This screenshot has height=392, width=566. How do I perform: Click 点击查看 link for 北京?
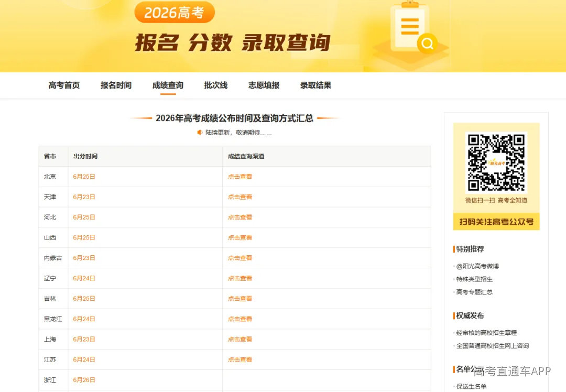tap(240, 177)
